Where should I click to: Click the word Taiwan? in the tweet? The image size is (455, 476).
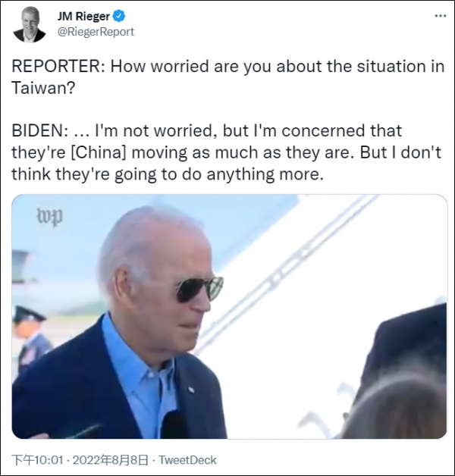(43, 88)
